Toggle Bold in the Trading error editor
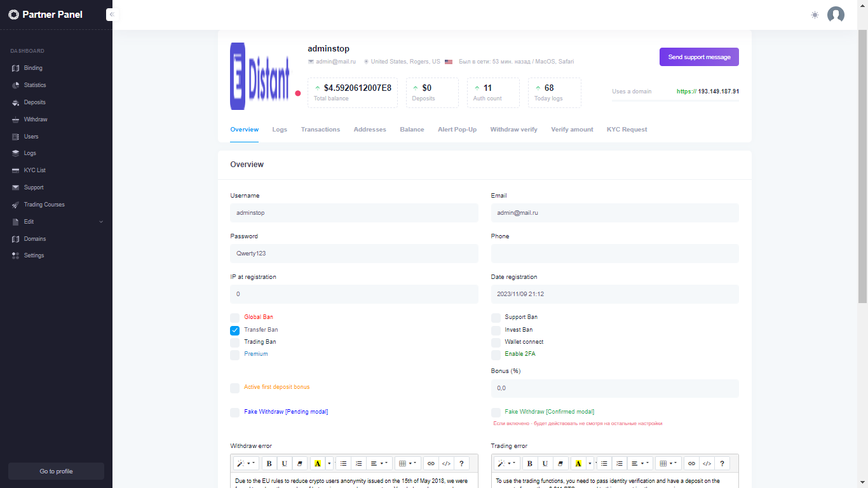 [x=530, y=463]
